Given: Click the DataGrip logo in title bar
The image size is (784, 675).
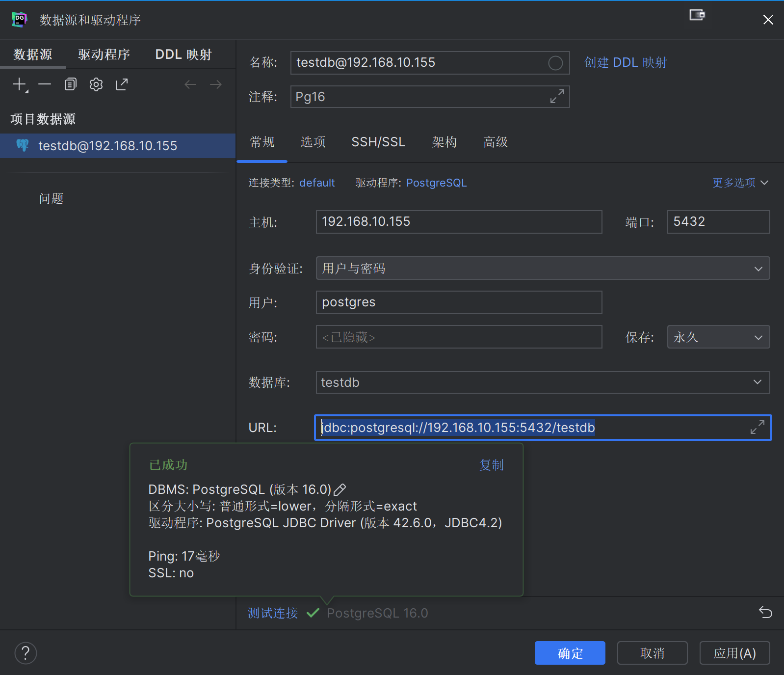Looking at the screenshot, I should point(19,20).
